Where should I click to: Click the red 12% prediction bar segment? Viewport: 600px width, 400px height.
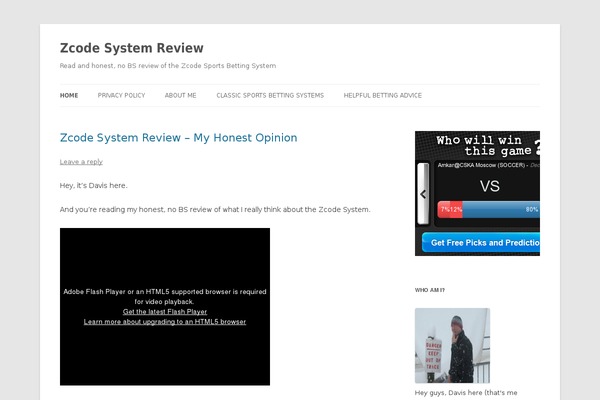click(x=456, y=210)
